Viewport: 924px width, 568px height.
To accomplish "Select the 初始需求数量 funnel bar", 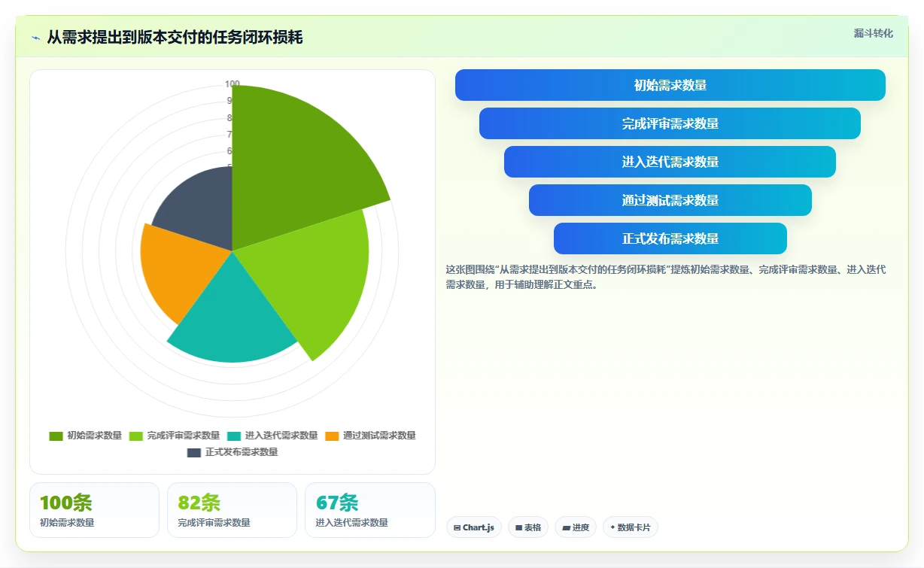I will point(670,85).
